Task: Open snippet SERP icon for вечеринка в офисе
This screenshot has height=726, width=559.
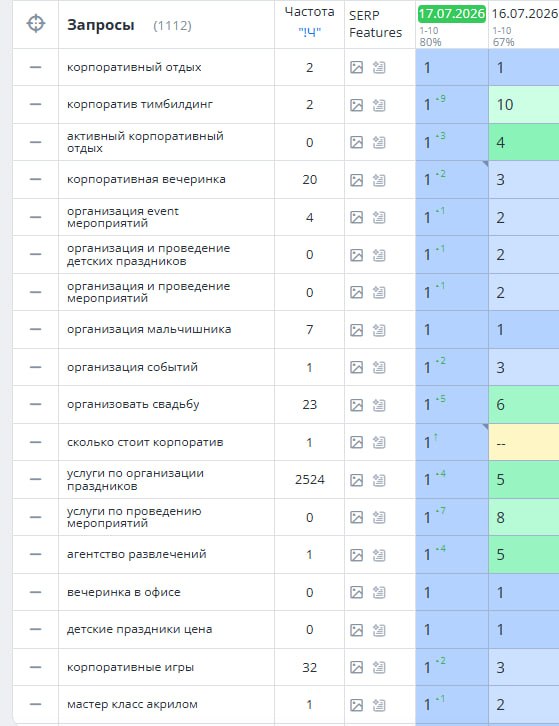Action: [x=379, y=592]
